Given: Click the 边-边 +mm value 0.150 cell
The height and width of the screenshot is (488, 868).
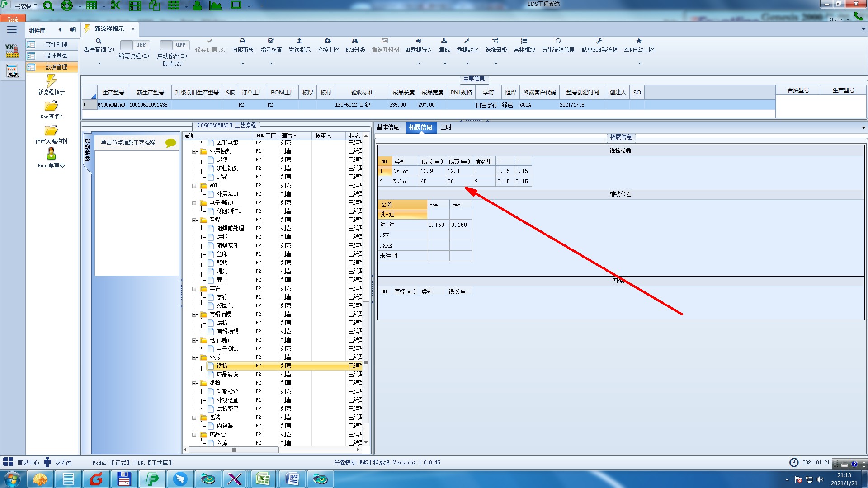Looking at the screenshot, I should [x=438, y=225].
